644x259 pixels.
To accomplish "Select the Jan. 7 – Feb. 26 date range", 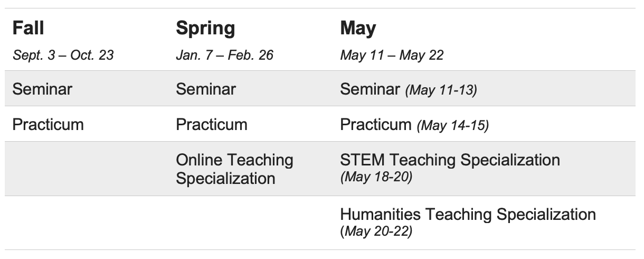I will click(224, 55).
